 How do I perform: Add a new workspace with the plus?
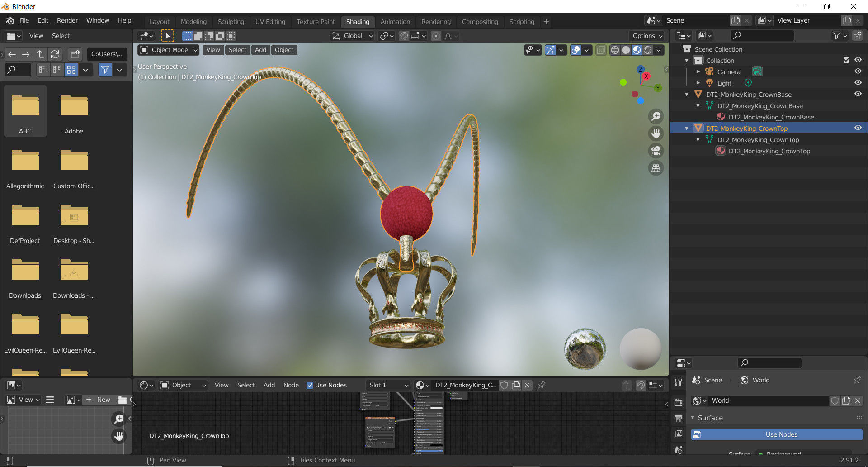(x=546, y=22)
